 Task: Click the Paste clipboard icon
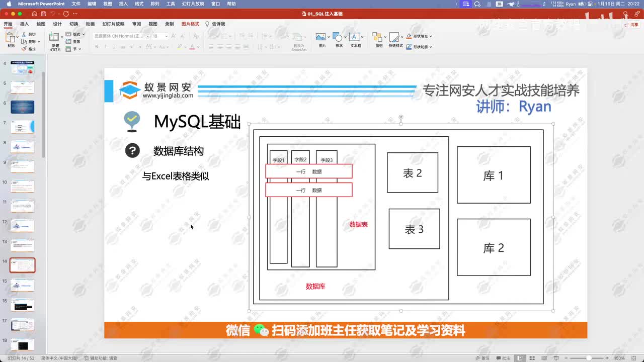pyautogui.click(x=11, y=37)
